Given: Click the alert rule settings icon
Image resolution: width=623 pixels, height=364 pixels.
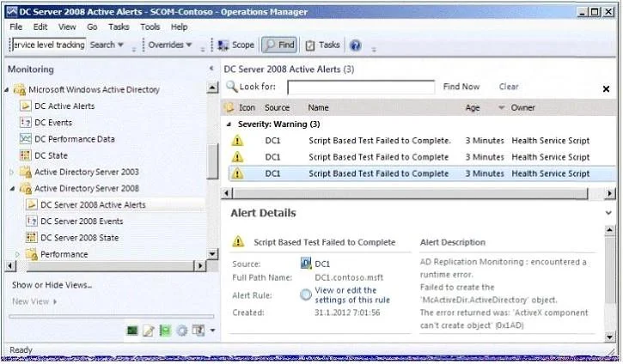Looking at the screenshot, I should (x=306, y=294).
